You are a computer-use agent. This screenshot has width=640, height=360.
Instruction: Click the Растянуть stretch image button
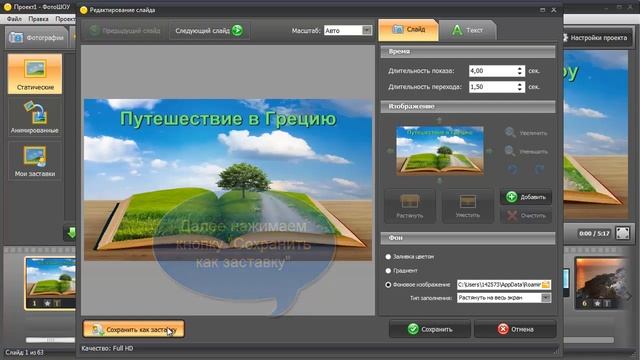click(410, 206)
